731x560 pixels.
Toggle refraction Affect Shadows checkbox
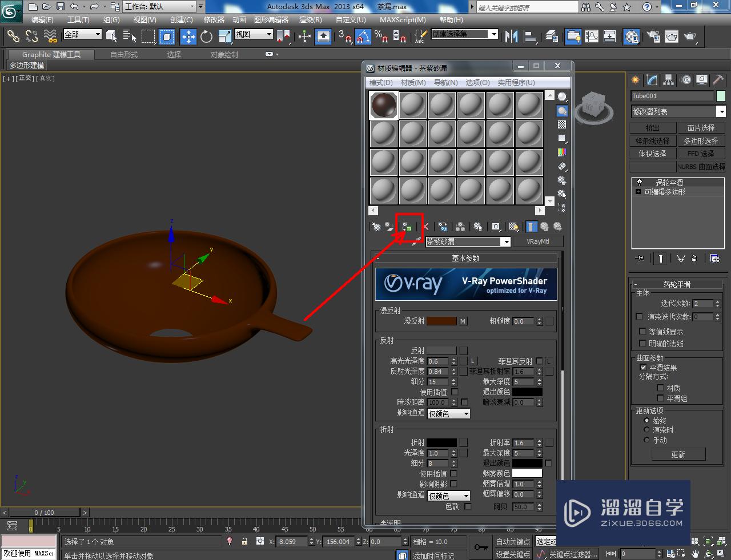453,484
